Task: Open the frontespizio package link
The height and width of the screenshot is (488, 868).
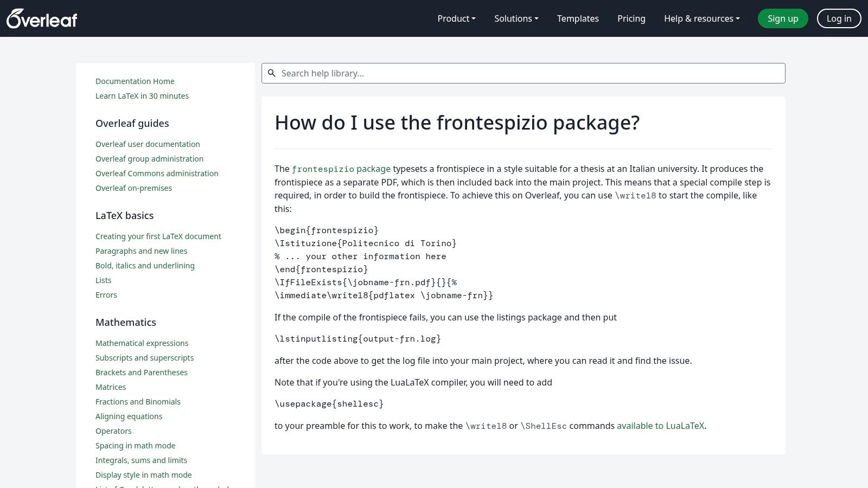Action: [x=341, y=169]
